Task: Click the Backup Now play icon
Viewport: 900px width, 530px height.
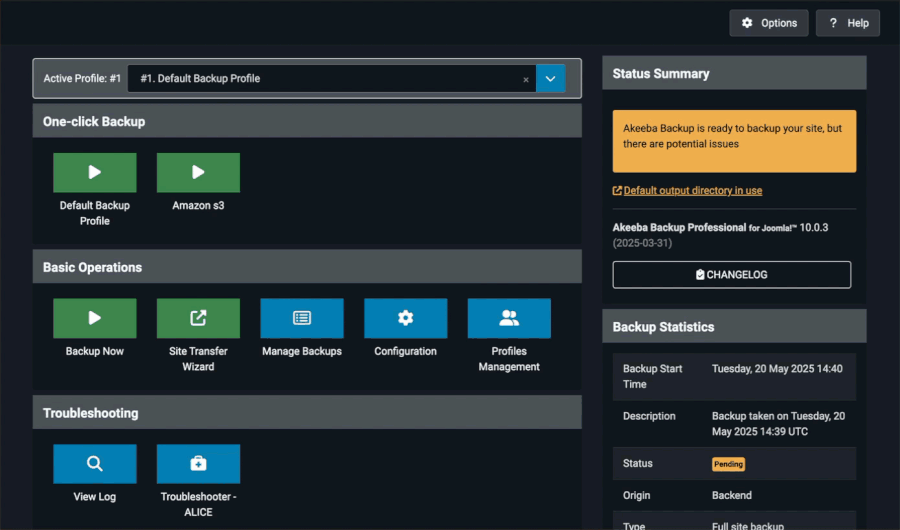Action: click(95, 318)
